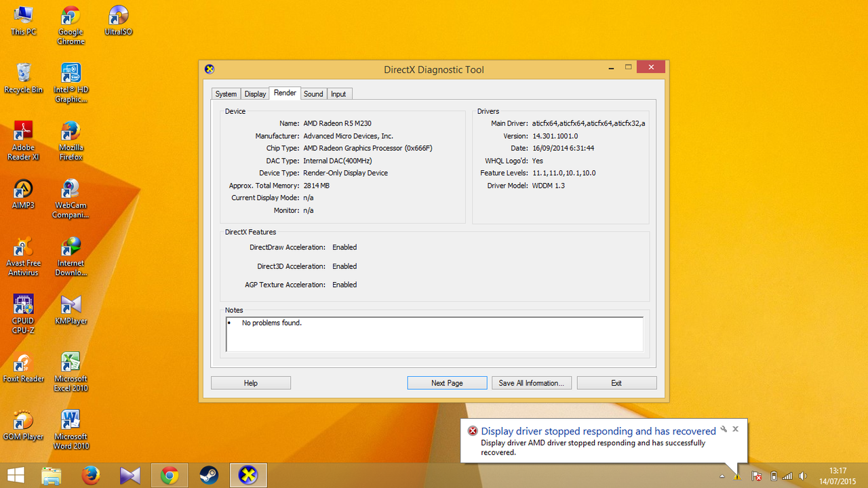Open Google Chrome desktop shortcut

pyautogui.click(x=71, y=26)
